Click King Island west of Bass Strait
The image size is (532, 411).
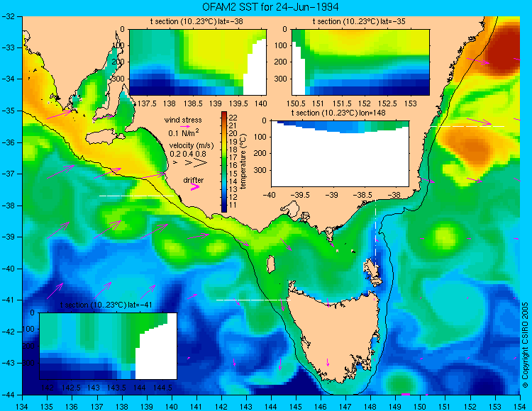click(270, 264)
